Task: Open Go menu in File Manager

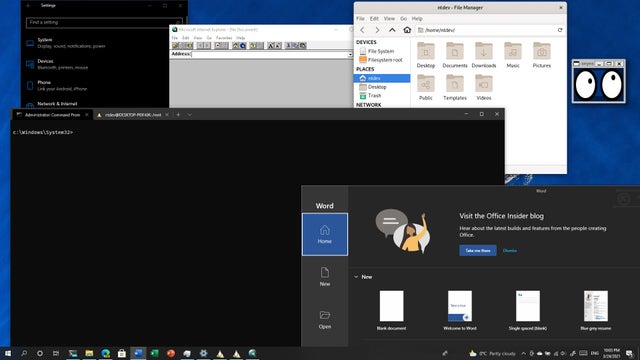Action: pyautogui.click(x=403, y=19)
